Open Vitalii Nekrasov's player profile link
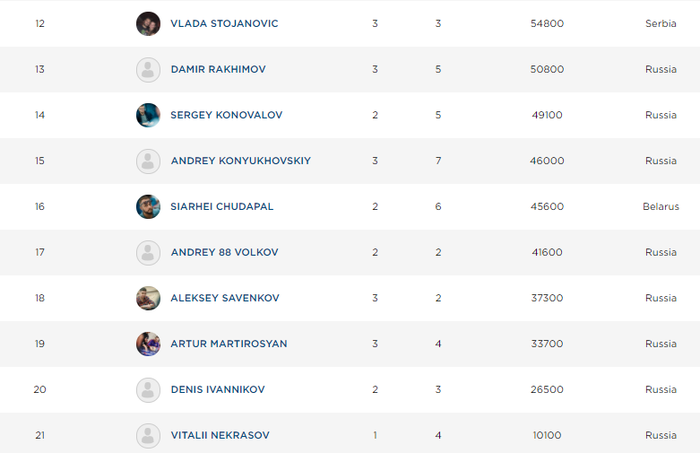This screenshot has height=453, width=700. click(220, 435)
